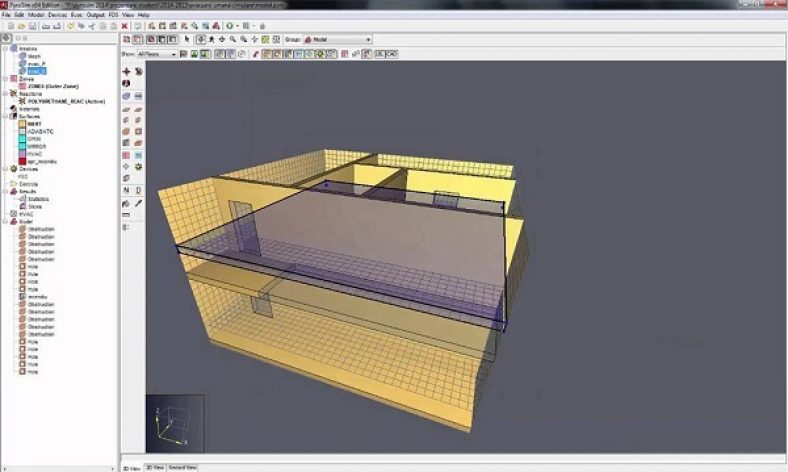This screenshot has height=472, width=788.
Task: Toggle the blue-highlighted filter button
Action: [x=299, y=54]
